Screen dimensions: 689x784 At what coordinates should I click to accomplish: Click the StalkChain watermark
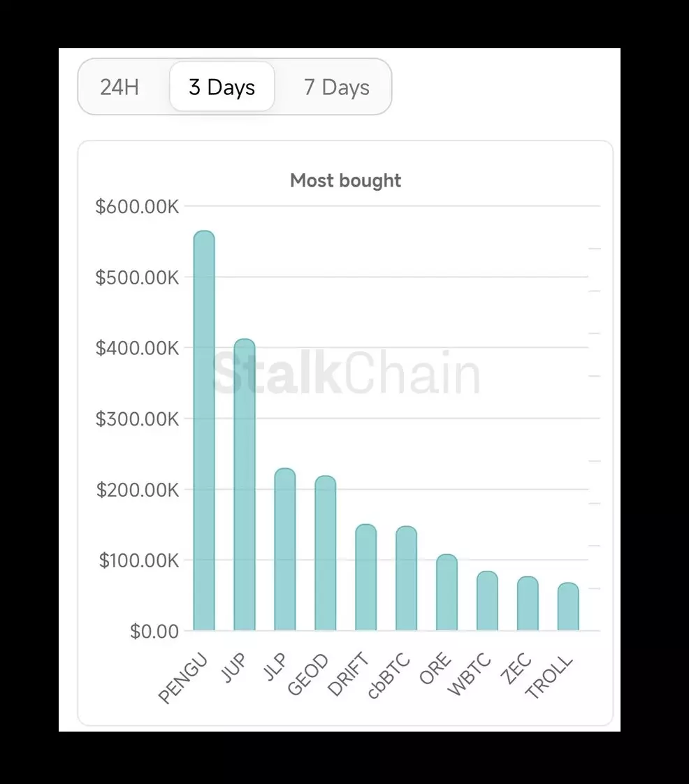[x=347, y=373]
